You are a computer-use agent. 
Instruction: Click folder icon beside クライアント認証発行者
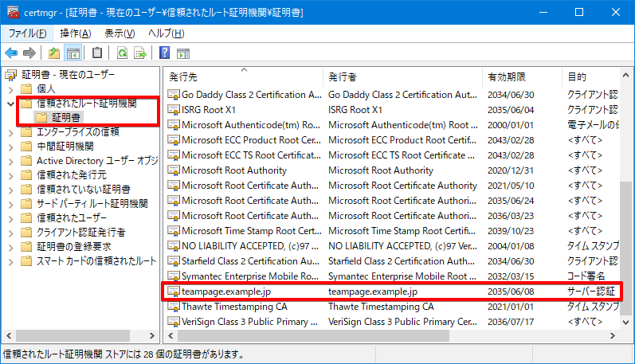pos(27,233)
